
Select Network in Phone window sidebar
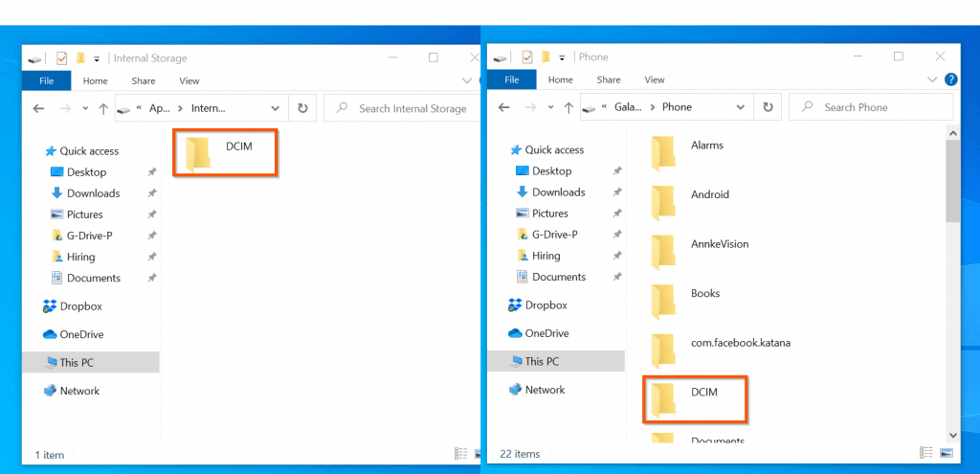click(x=537, y=390)
